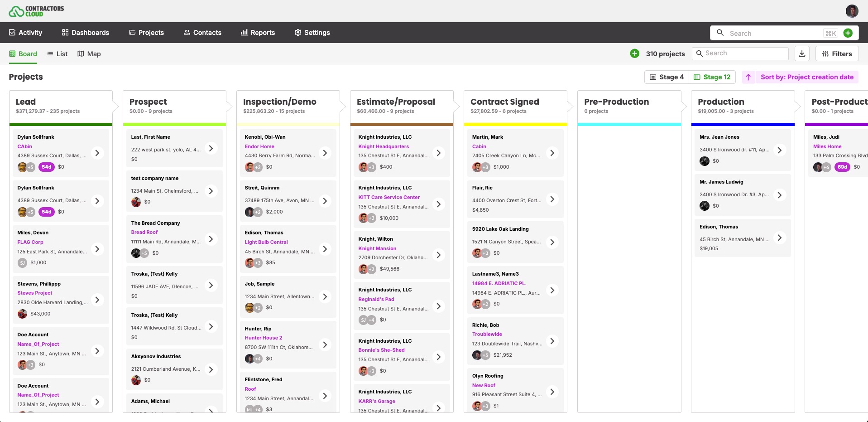Toggle the Stage 12 view
The height and width of the screenshot is (422, 868).
coord(712,77)
